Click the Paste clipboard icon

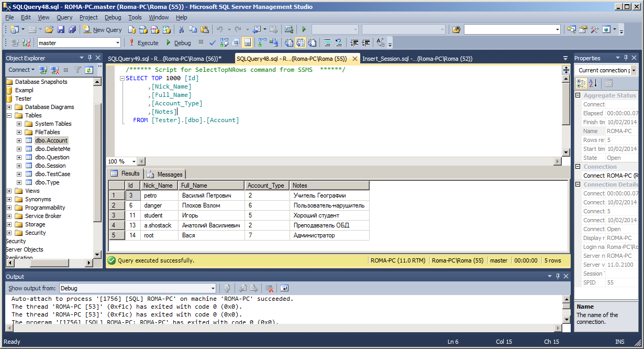point(204,30)
